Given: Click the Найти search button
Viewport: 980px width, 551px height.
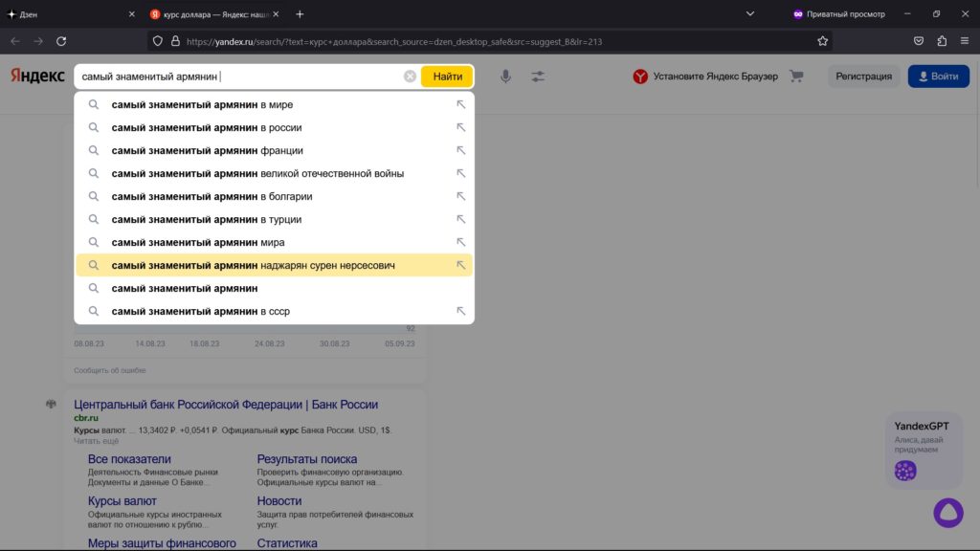Looking at the screenshot, I should 447,77.
